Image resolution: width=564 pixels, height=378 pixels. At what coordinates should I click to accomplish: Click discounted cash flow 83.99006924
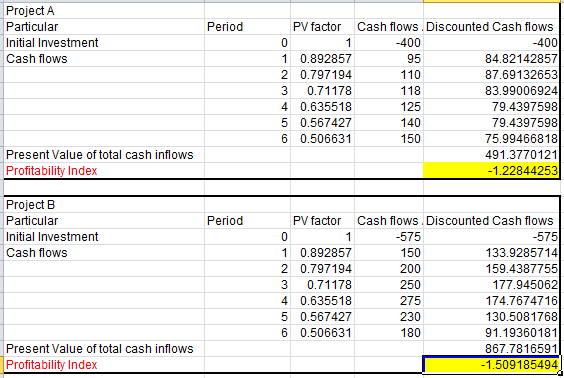[491, 91]
